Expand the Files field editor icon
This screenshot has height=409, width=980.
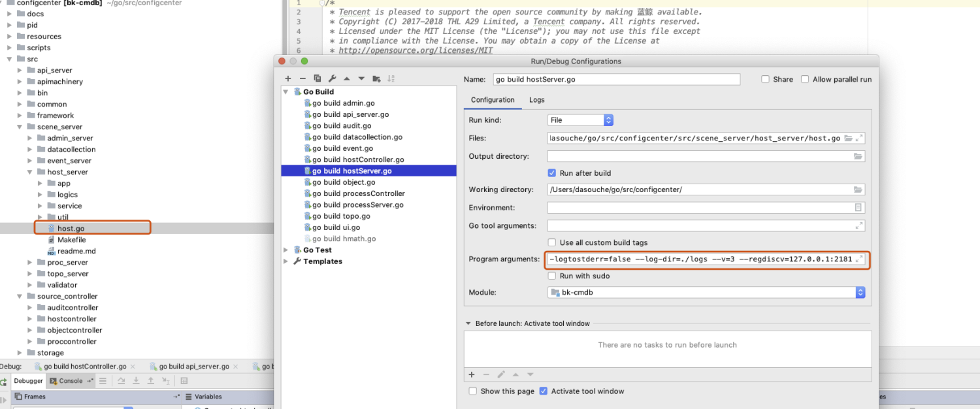click(859, 138)
